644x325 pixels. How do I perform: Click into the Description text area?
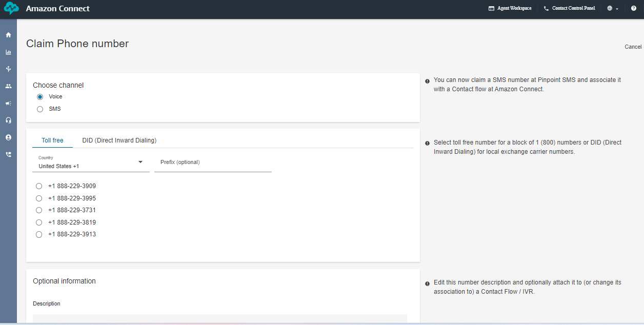pyautogui.click(x=220, y=319)
